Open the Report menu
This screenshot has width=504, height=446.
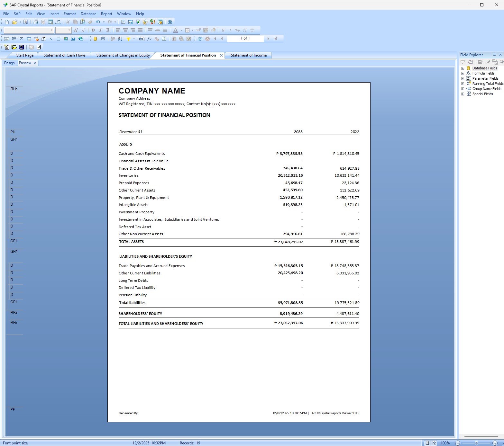tap(106, 14)
